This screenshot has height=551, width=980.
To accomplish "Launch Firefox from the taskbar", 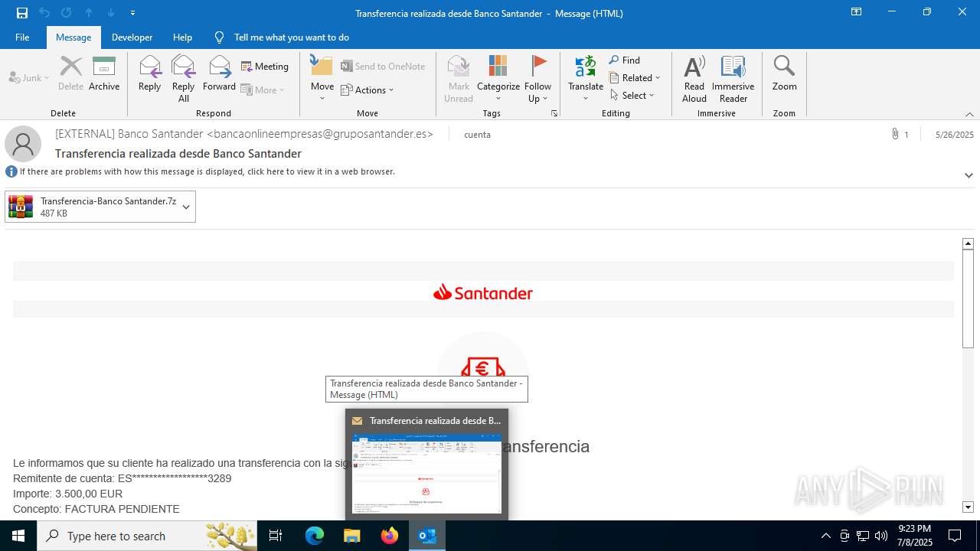I will 390,536.
